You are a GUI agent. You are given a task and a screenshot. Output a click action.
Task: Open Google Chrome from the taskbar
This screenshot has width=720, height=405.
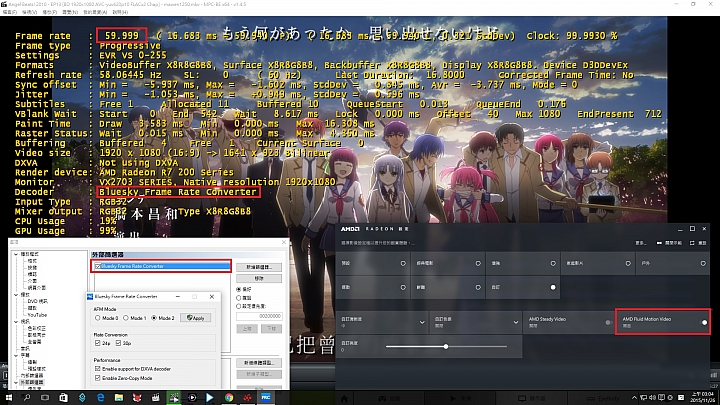(229, 398)
